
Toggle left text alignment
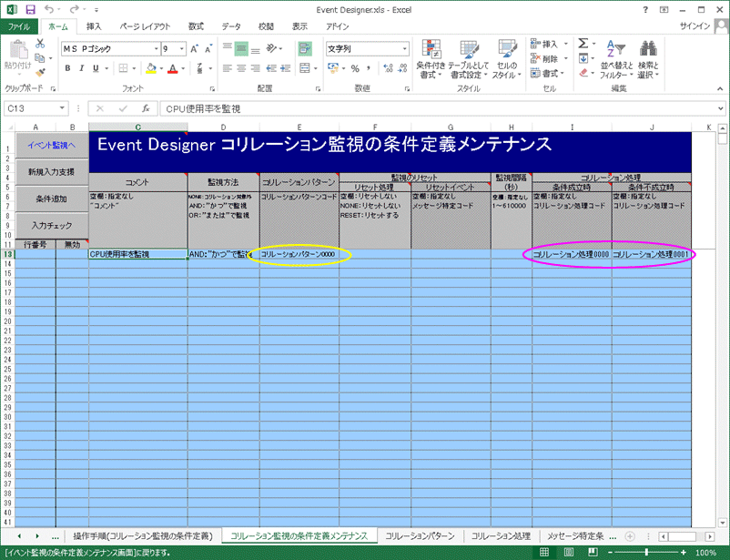[228, 68]
